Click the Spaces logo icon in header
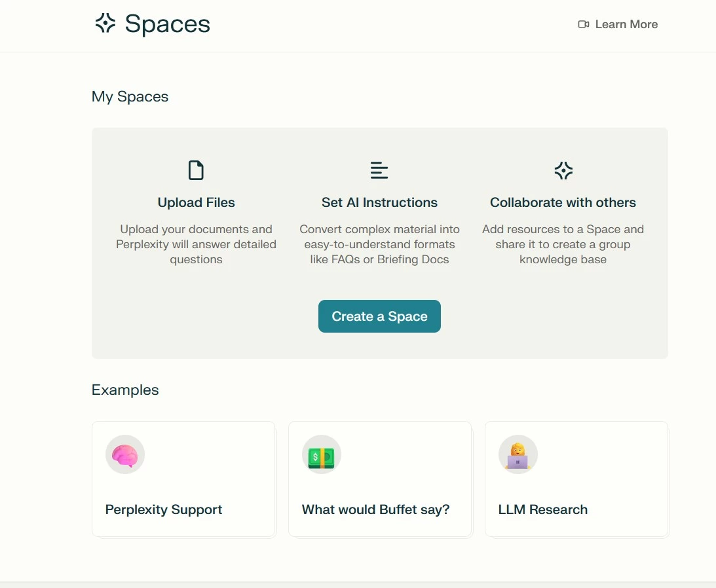This screenshot has width=716, height=588. (x=105, y=24)
